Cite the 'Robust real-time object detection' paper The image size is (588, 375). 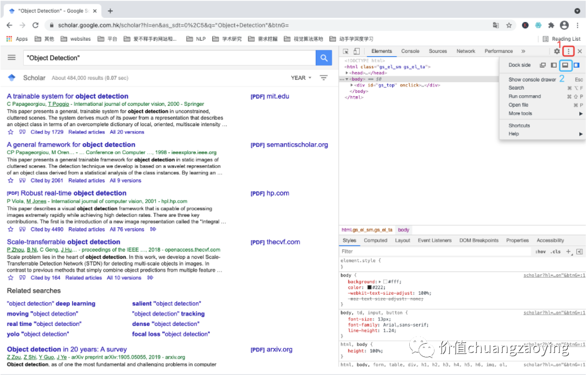tap(23, 230)
